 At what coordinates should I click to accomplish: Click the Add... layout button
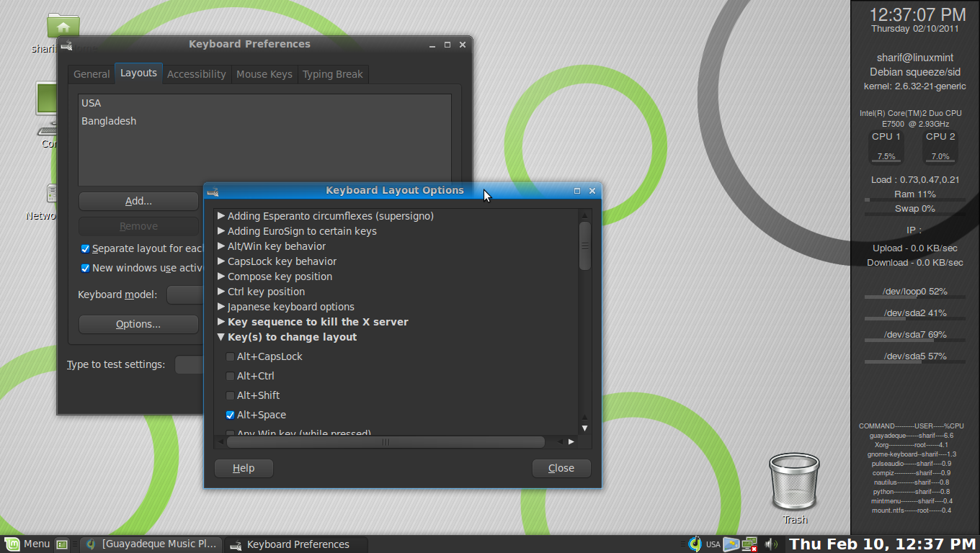(x=138, y=201)
